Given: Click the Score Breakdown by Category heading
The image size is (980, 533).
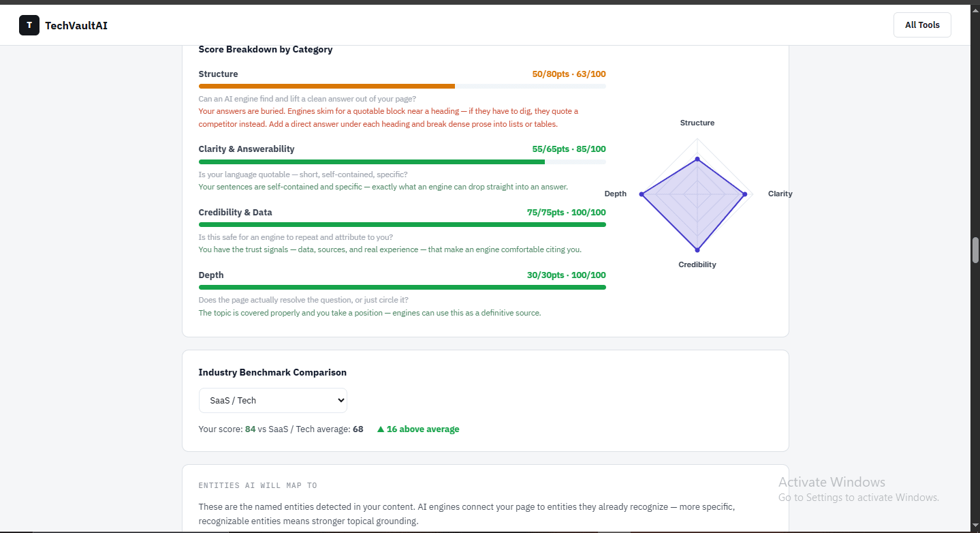Looking at the screenshot, I should point(266,49).
